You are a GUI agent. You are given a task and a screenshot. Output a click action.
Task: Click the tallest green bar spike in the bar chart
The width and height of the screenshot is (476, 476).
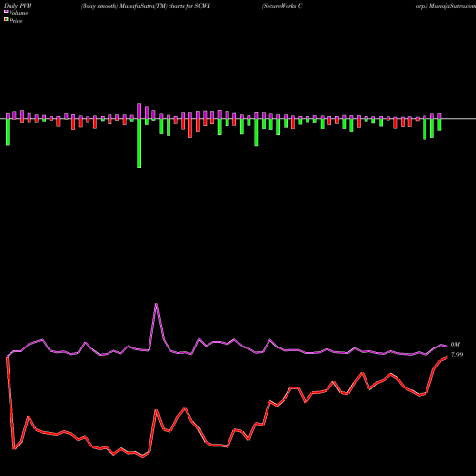coord(139,143)
